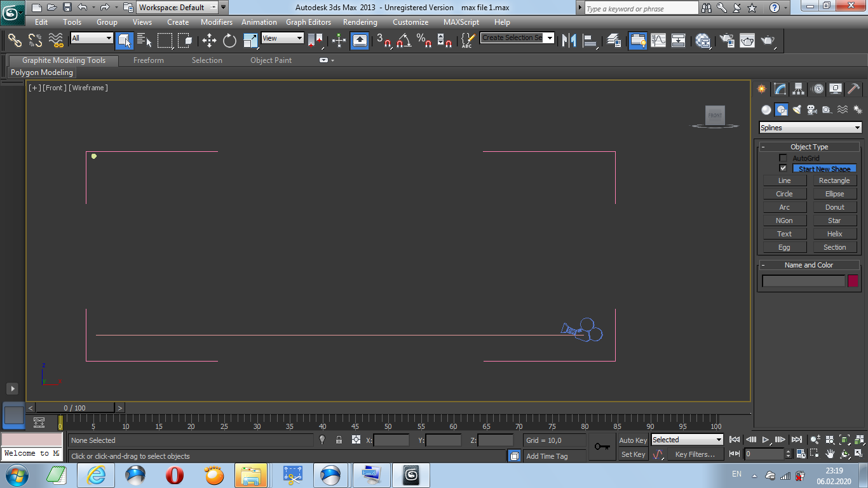The height and width of the screenshot is (488, 868).
Task: Click the object color swatch
Action: 853,281
